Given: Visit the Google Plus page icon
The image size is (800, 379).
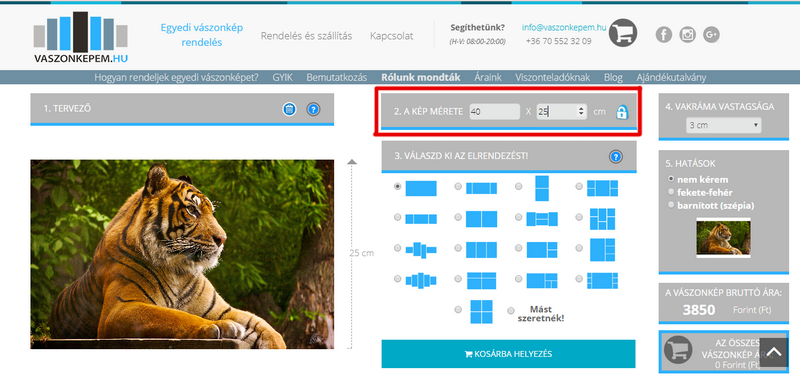Looking at the screenshot, I should (711, 34).
